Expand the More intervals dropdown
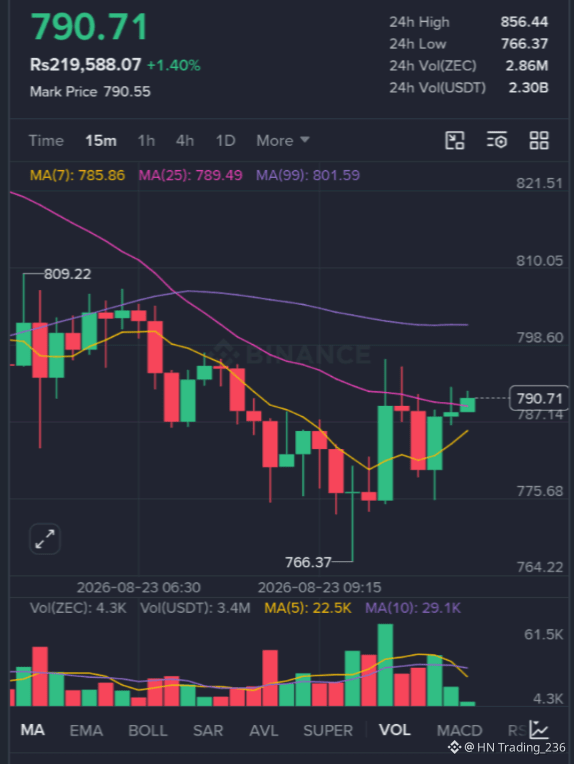This screenshot has height=764, width=574. click(x=283, y=141)
